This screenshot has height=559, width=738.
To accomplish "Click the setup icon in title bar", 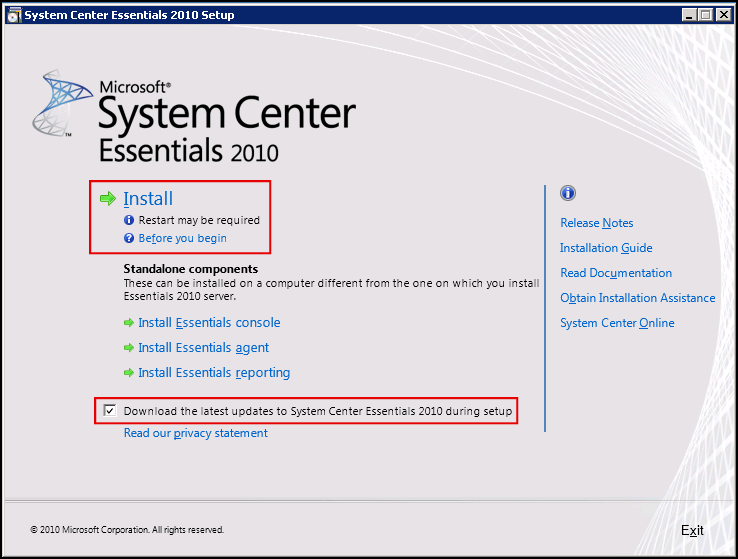I will click(14, 15).
